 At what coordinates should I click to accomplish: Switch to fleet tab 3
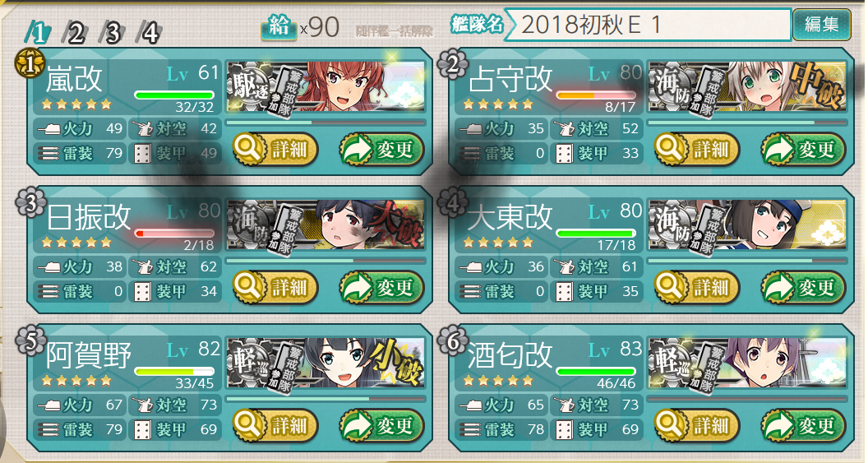113,33
